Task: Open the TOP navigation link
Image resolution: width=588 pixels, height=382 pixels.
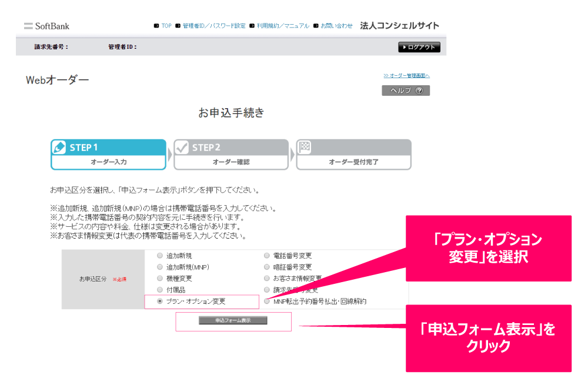Action: [x=166, y=26]
